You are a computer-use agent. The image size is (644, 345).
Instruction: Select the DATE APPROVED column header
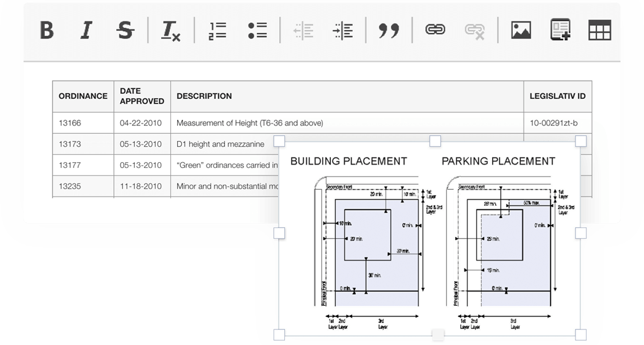(142, 97)
